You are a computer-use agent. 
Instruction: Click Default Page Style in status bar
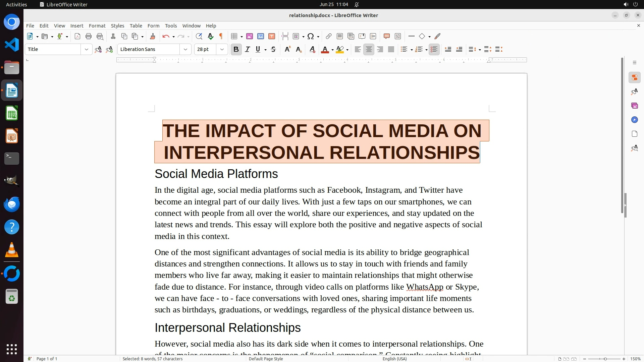tap(266, 359)
